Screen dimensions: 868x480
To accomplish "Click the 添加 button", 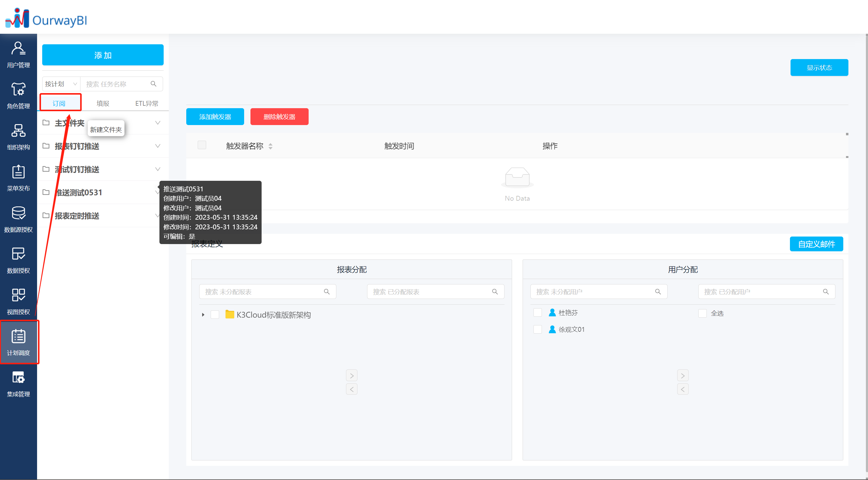I will point(103,55).
